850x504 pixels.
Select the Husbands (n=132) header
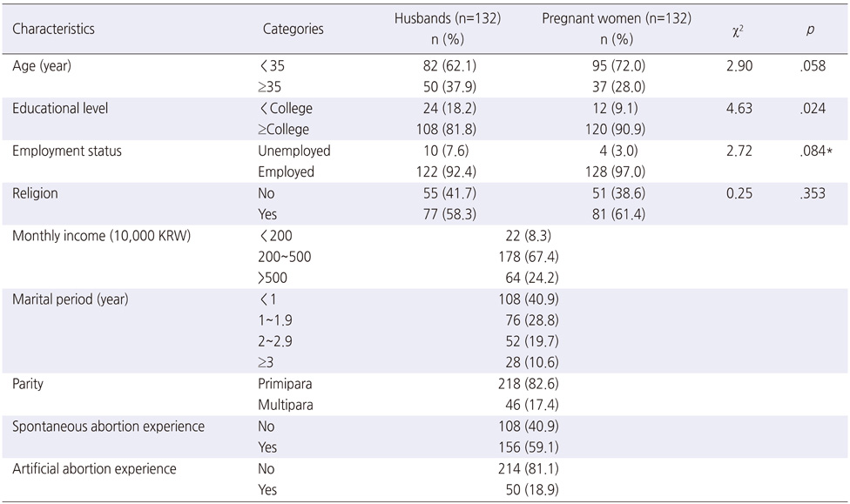[x=448, y=18]
